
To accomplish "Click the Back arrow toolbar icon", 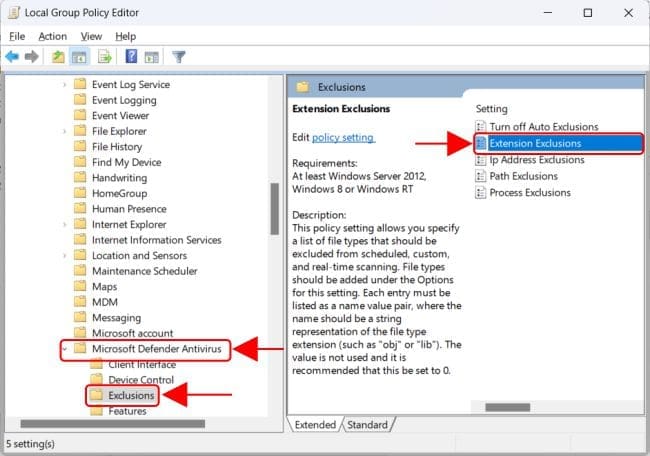I will [x=13, y=57].
